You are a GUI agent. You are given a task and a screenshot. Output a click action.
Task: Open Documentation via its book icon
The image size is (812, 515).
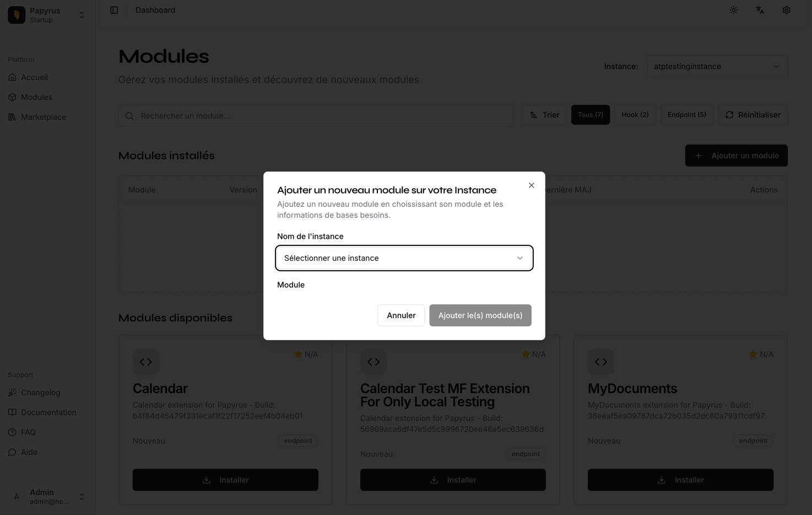[x=12, y=412]
